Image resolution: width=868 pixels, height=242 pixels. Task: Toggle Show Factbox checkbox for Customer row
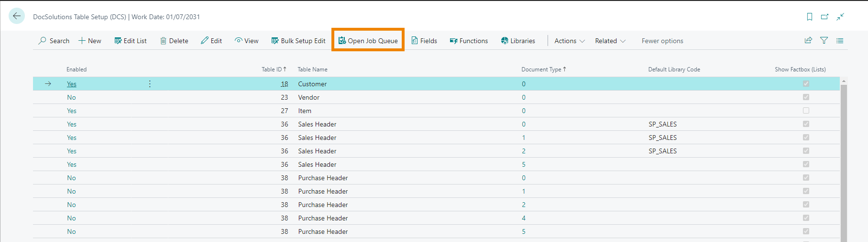click(806, 84)
